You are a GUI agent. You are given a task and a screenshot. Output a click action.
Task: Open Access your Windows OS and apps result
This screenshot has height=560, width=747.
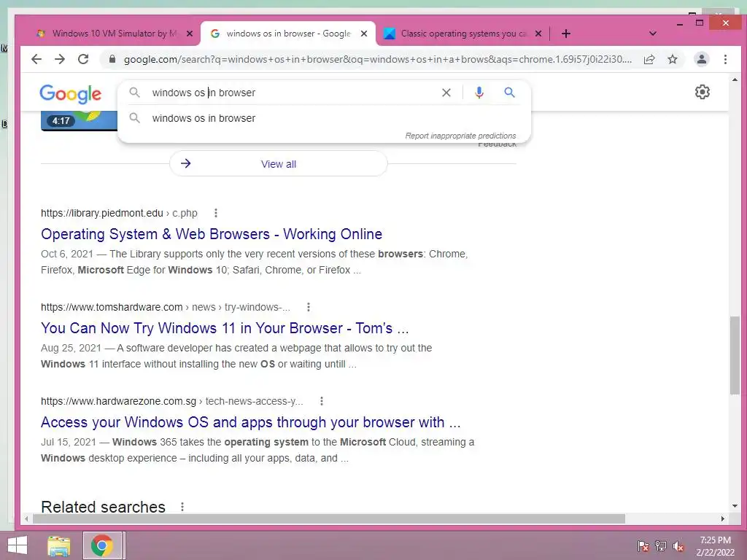(251, 422)
